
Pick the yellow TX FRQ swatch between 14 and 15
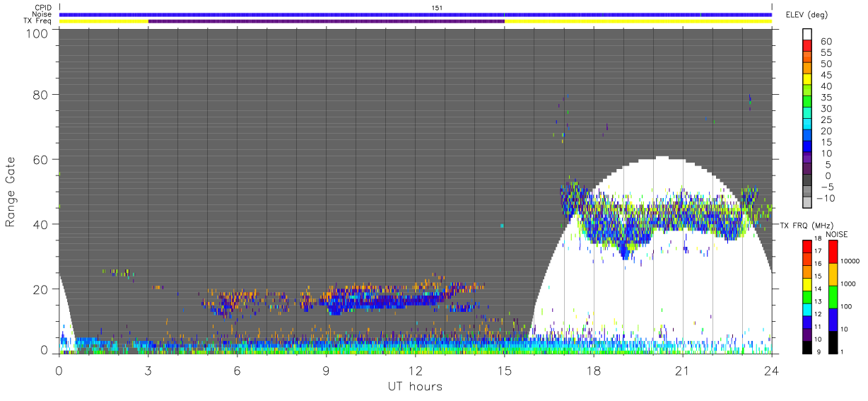[x=808, y=283]
